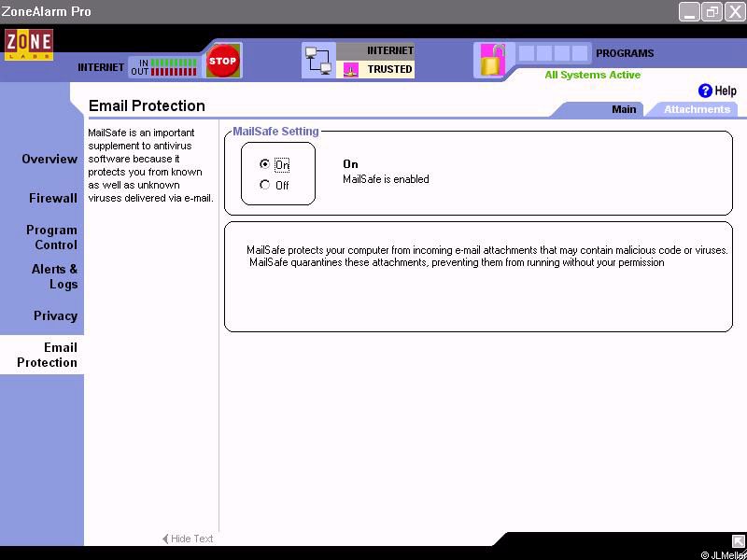The height and width of the screenshot is (560, 747).
Task: Restore the ZoneAlarm Pro window size
Action: [x=712, y=12]
